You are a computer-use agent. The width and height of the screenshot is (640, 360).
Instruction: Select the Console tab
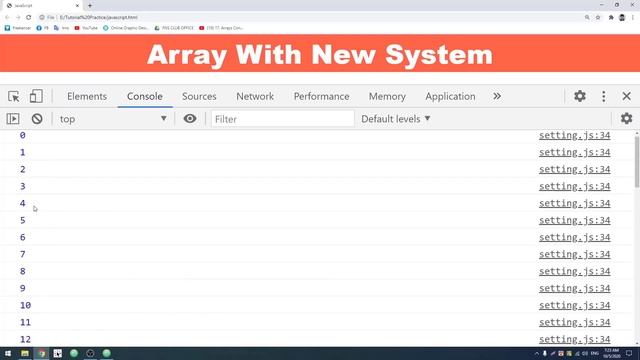click(x=145, y=96)
